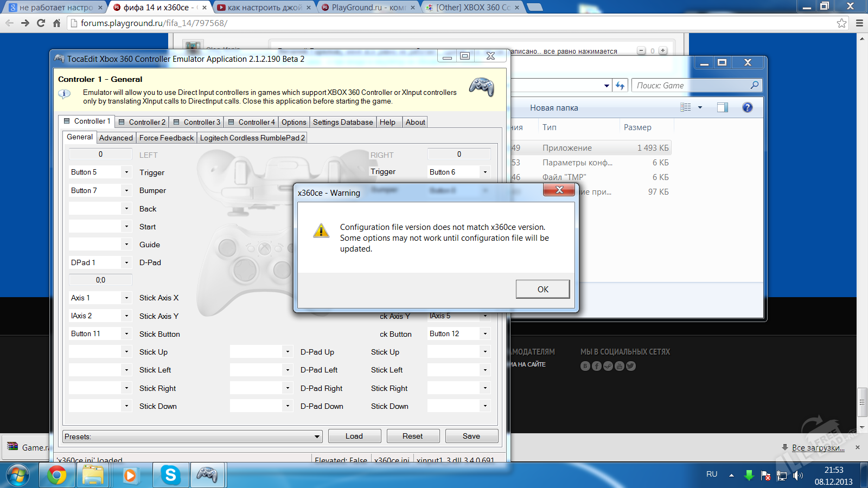Open the Windows Start menu orb
Viewport: 868px width, 488px height.
(18, 476)
